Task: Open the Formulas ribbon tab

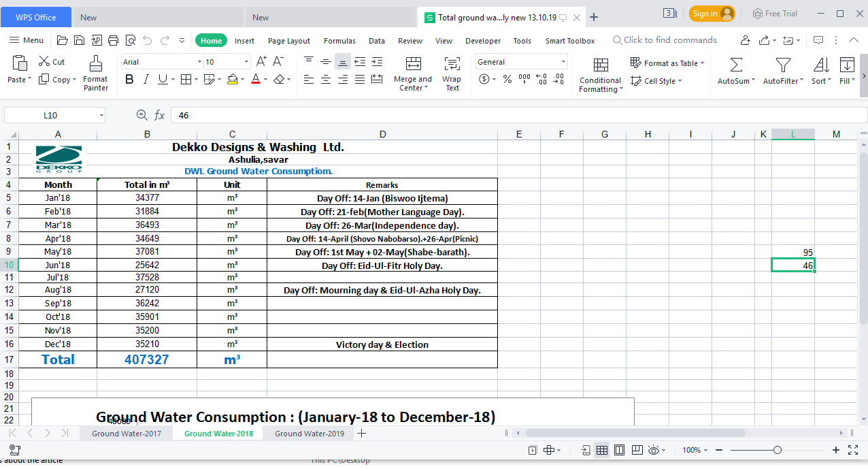Action: pos(339,41)
